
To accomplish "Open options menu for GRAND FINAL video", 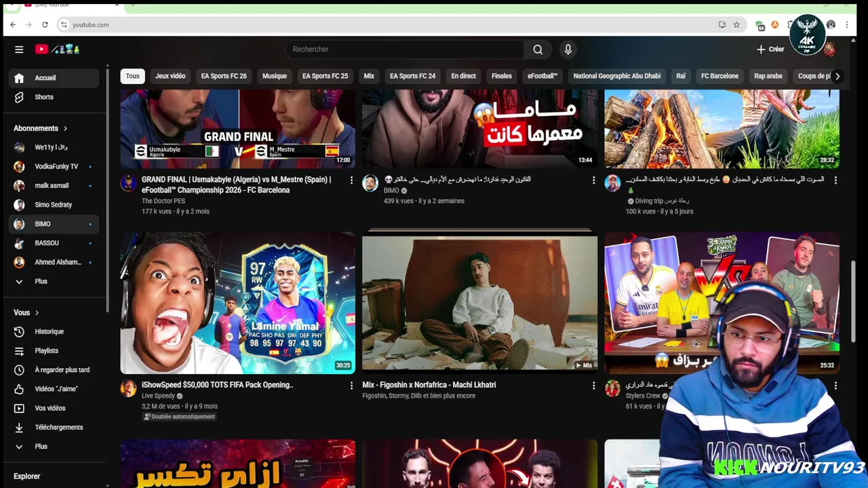I will [x=351, y=180].
